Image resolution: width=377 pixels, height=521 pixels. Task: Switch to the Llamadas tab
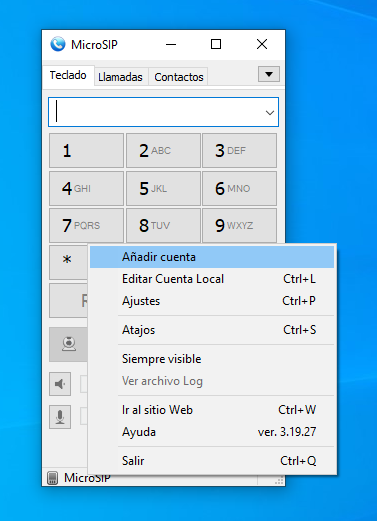tap(120, 77)
